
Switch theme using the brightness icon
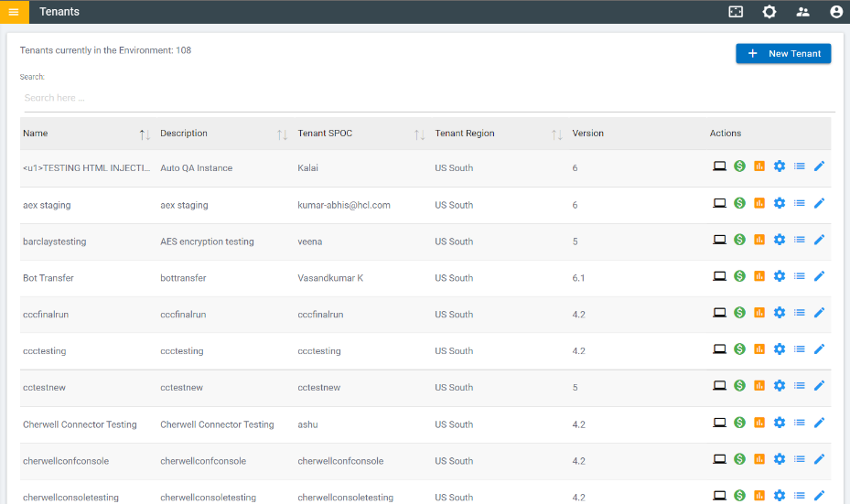pos(769,12)
